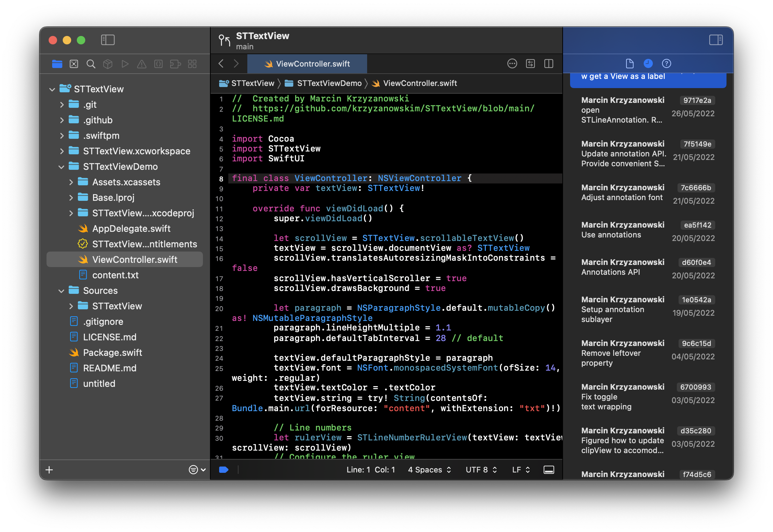Click ViewController.swift in the breadcrumb bar

pyautogui.click(x=415, y=83)
